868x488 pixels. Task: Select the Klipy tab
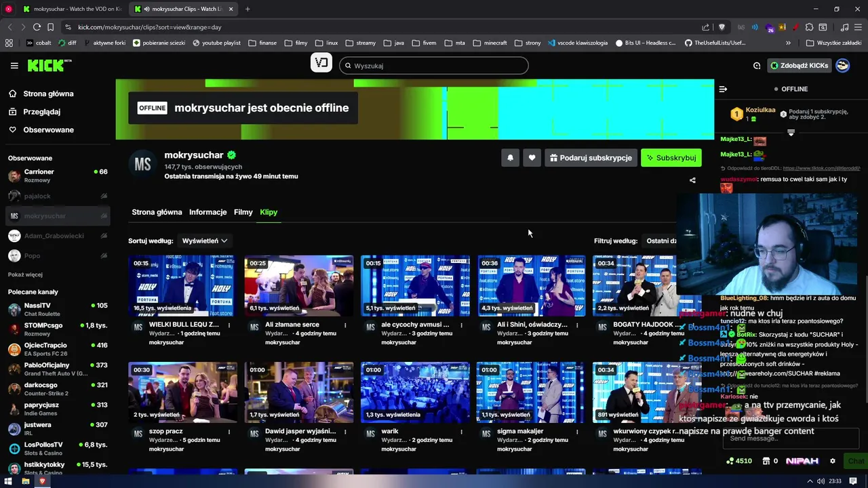click(269, 212)
